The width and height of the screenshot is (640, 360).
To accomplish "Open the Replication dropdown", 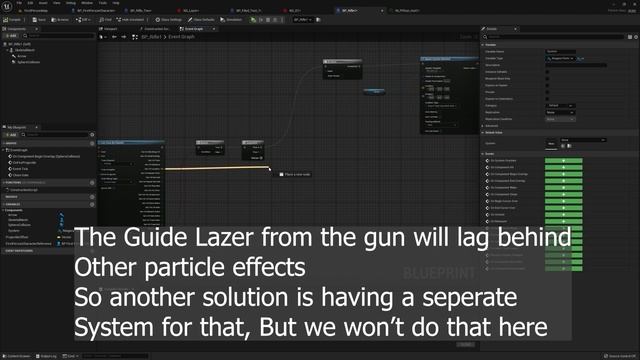I will tap(560, 112).
